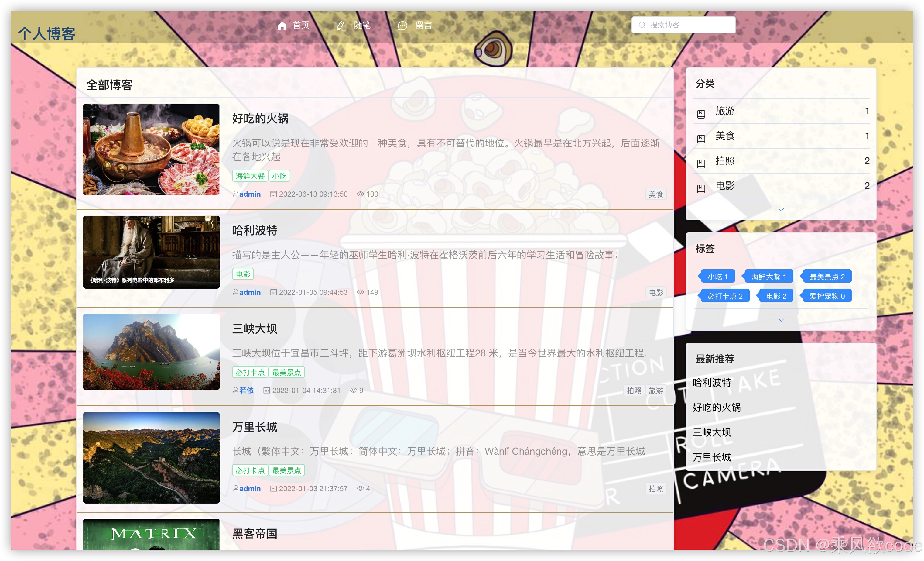Screen dimensions: 924x561
Task: Select the 海鲜大餐 1 tag in the tag cloud
Action: (768, 276)
